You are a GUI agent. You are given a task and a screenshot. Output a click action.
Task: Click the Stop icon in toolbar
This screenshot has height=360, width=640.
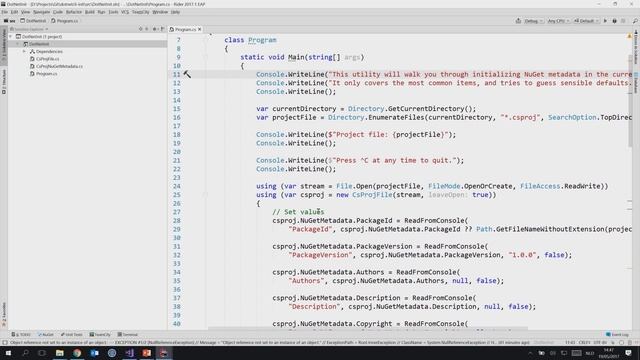point(623,21)
